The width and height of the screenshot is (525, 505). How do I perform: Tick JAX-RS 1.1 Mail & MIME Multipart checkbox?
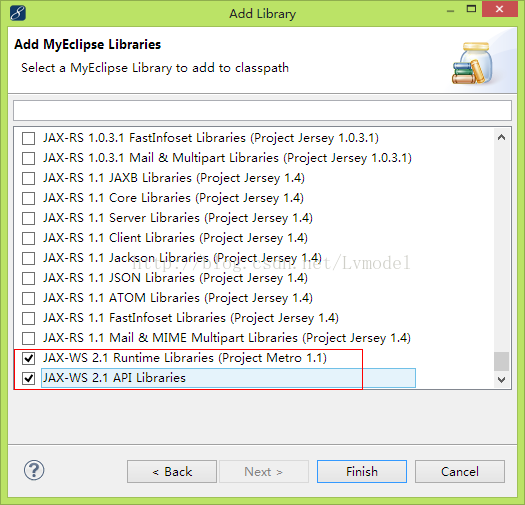28,338
